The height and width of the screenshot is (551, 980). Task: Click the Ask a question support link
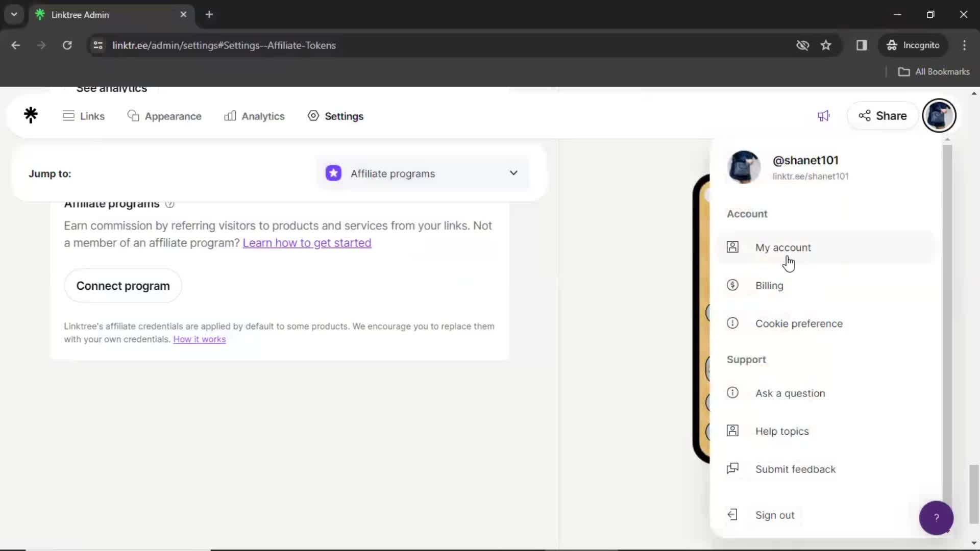[790, 393]
